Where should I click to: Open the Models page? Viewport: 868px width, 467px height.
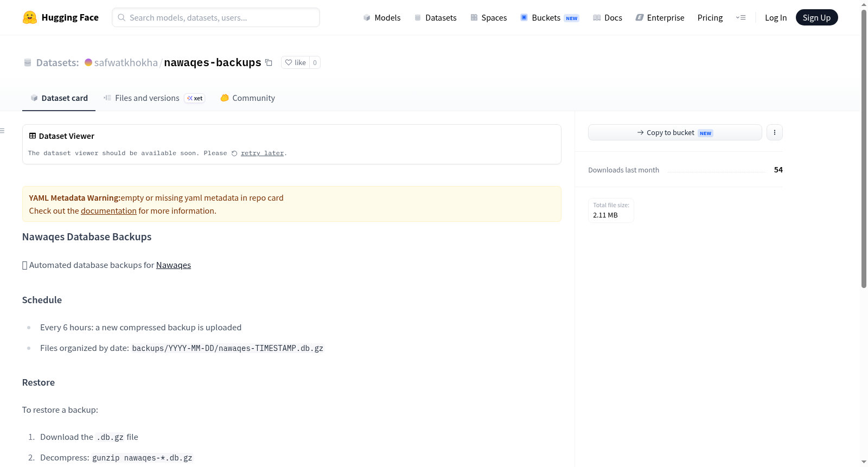point(382,17)
